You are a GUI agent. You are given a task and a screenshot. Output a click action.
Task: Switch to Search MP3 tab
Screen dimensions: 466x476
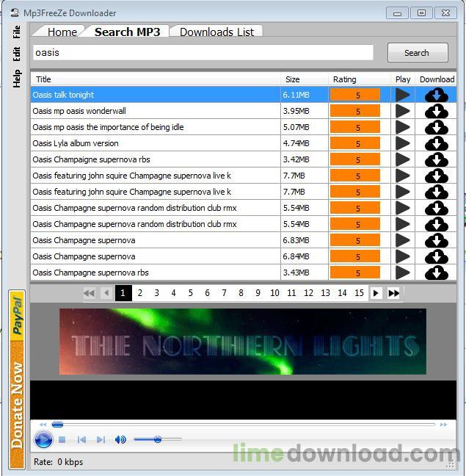127,32
